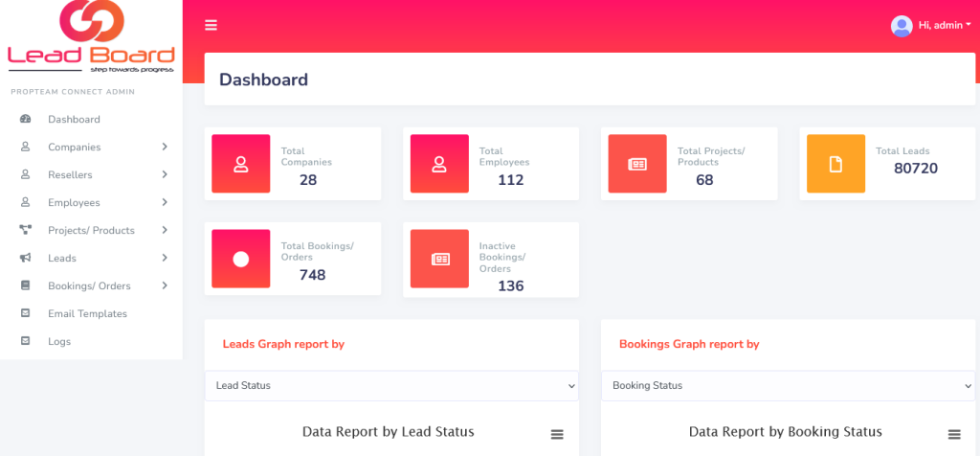
Task: Go to the Logs page
Action: [59, 342]
